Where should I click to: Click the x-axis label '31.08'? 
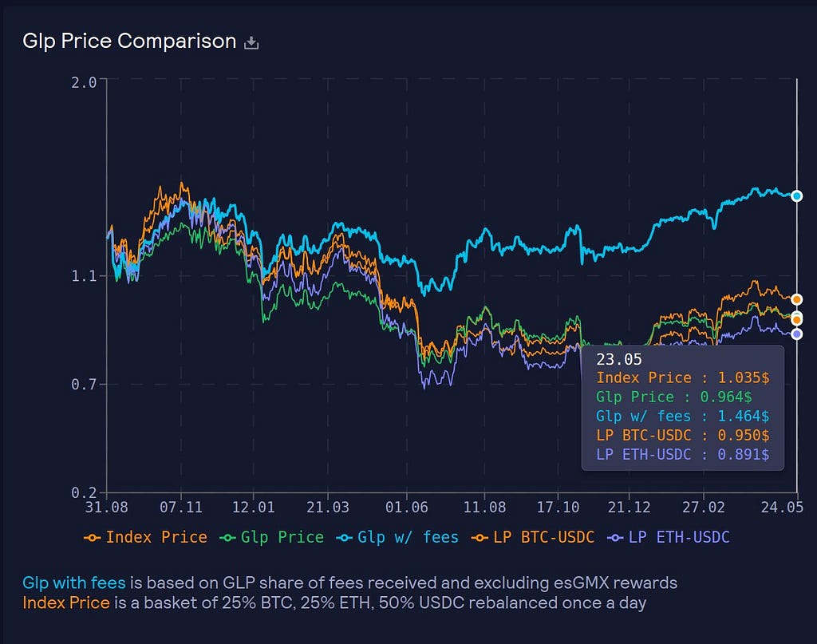click(106, 507)
